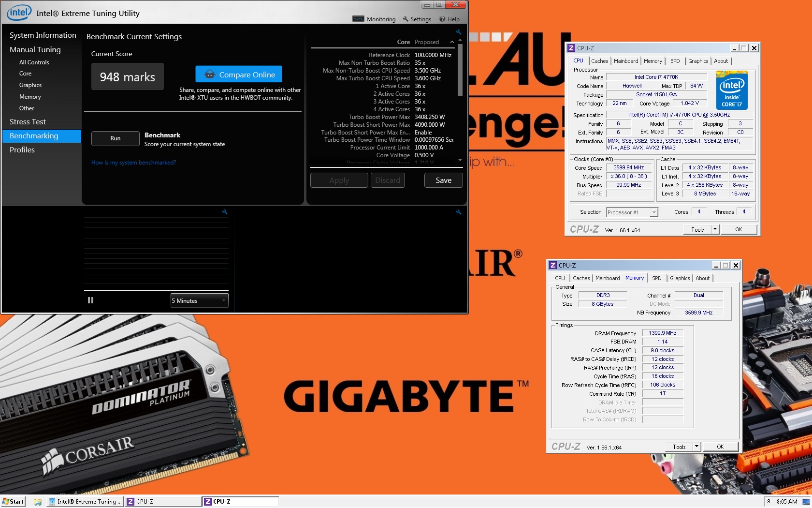Image resolution: width=812 pixels, height=508 pixels.
Task: Select Benchmarking in sidebar
Action: tap(42, 136)
